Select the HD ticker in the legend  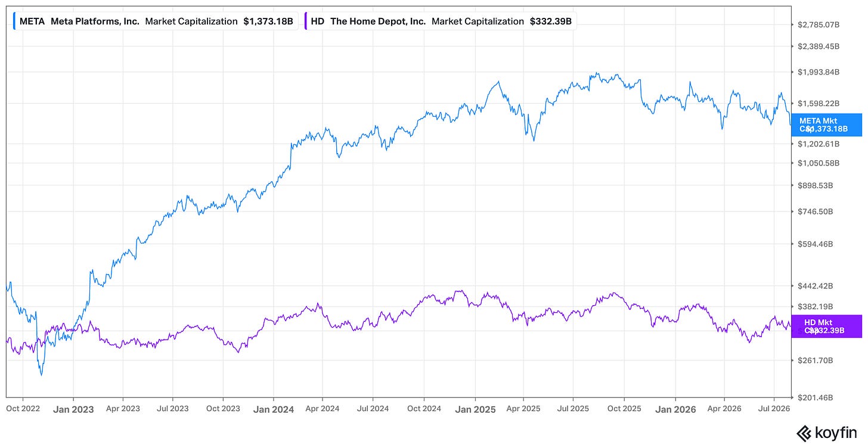tap(317, 21)
